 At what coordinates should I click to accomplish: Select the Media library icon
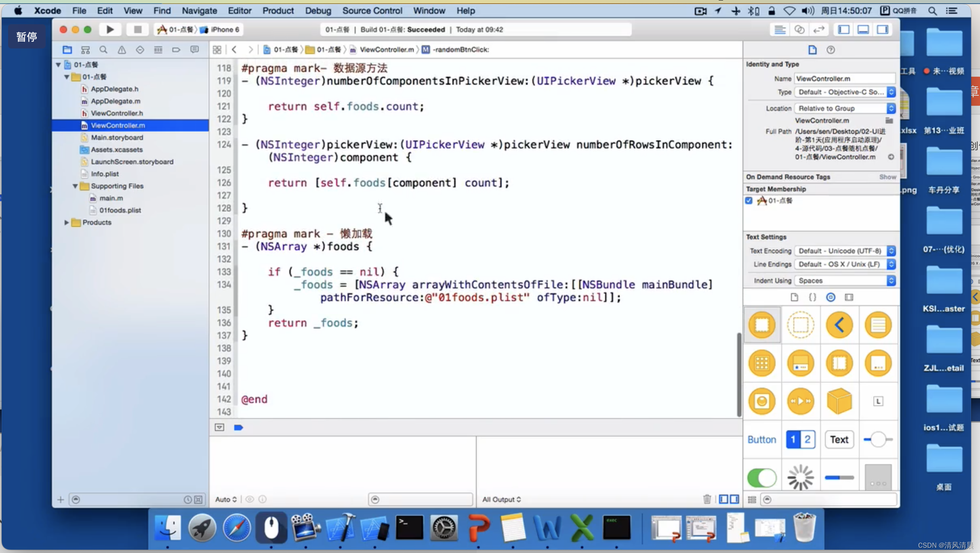pos(849,297)
